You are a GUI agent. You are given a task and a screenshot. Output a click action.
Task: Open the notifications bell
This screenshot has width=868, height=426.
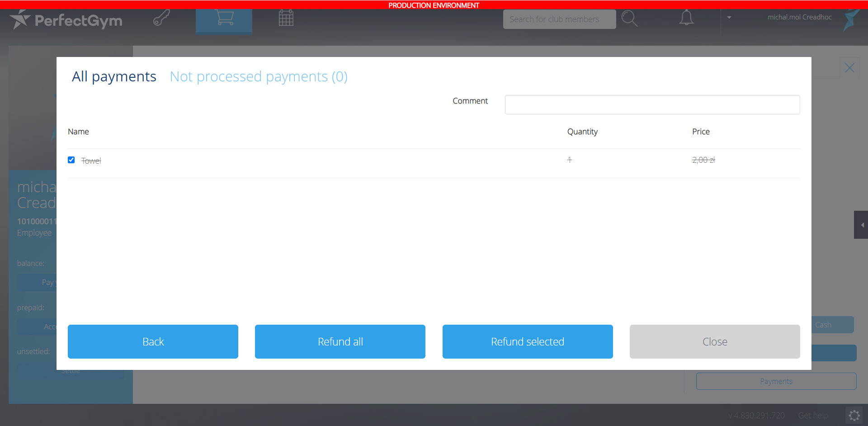[686, 18]
